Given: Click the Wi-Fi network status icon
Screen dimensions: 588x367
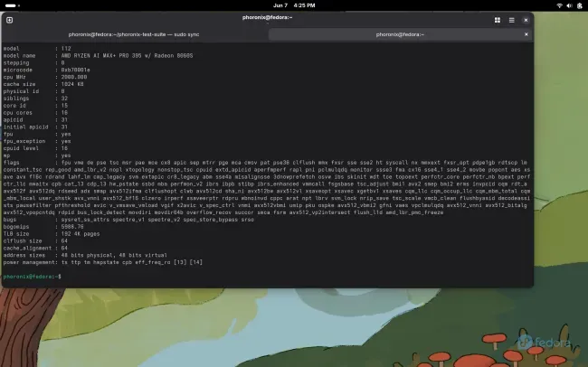Looking at the screenshot, I should [x=559, y=5].
